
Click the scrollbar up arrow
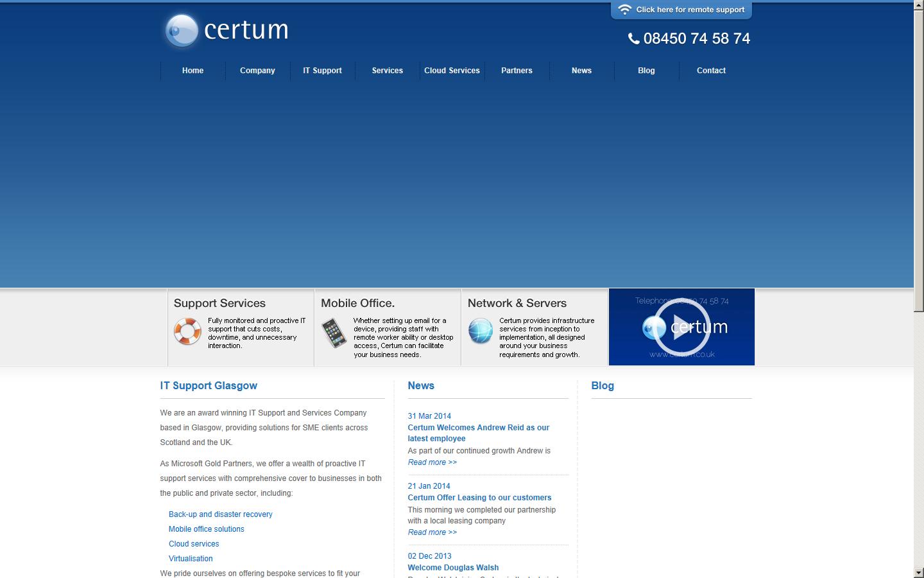[919, 5]
